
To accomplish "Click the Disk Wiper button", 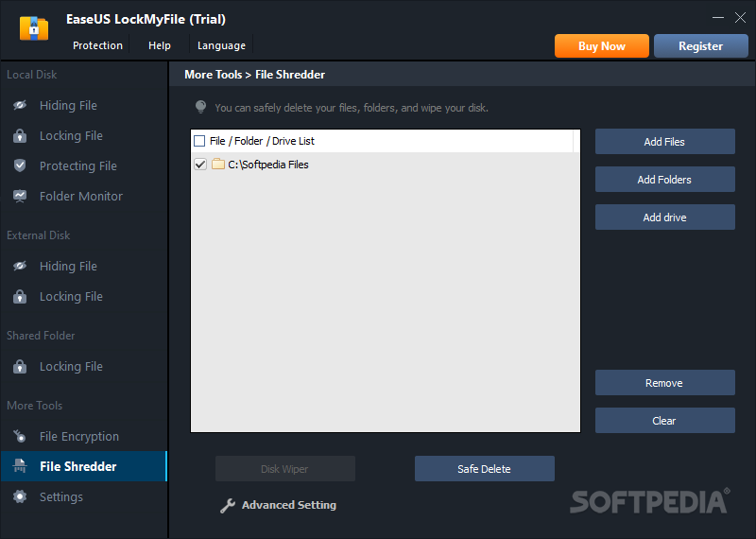I will (x=285, y=468).
